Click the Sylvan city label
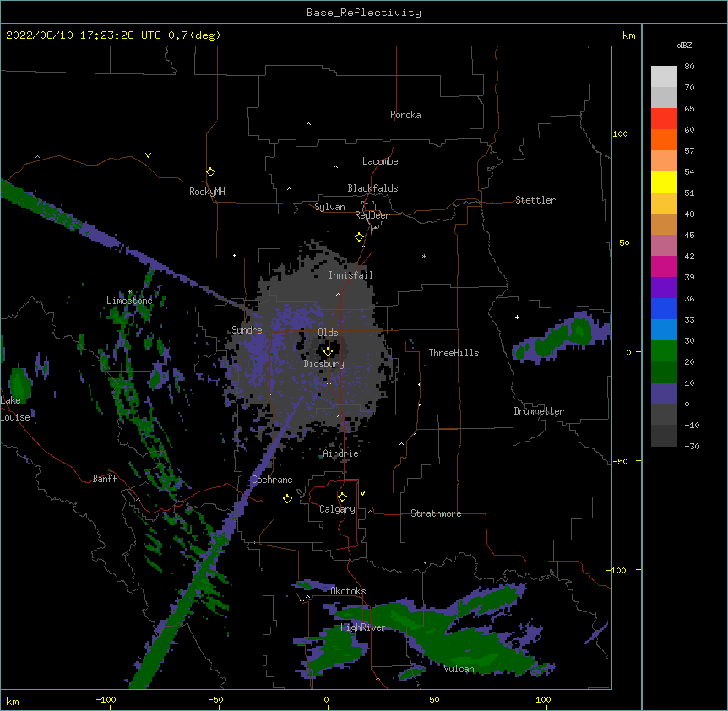 pos(329,207)
